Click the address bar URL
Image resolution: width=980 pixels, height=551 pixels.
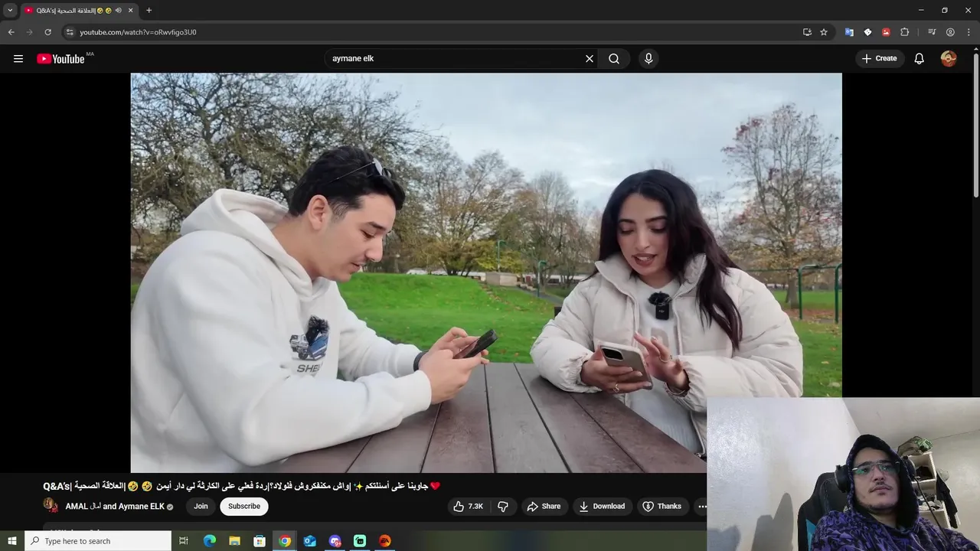click(x=138, y=32)
